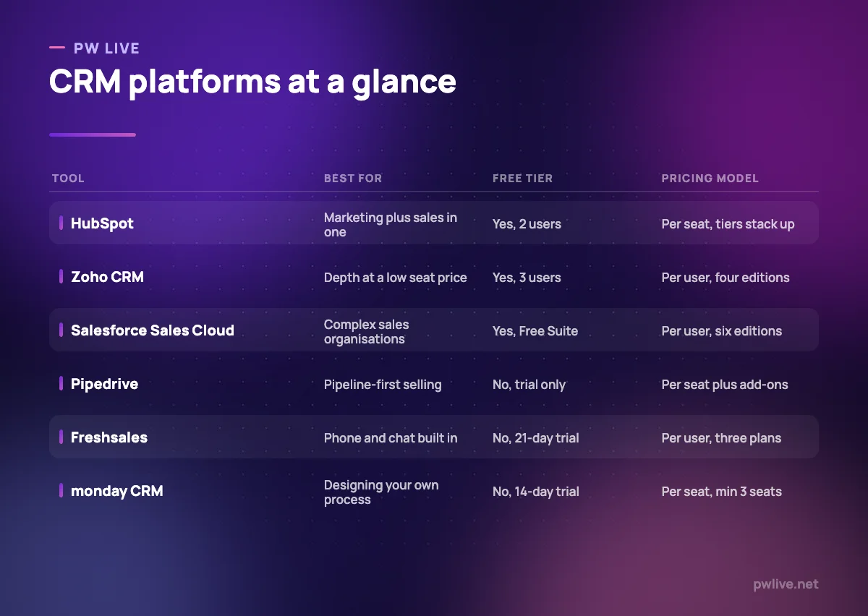Select 'Salesforce Sales Cloud' tool name

pyautogui.click(x=153, y=330)
